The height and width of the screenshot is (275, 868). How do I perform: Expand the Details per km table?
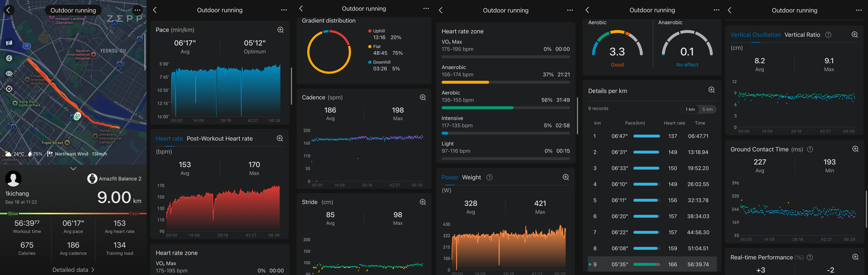711,90
